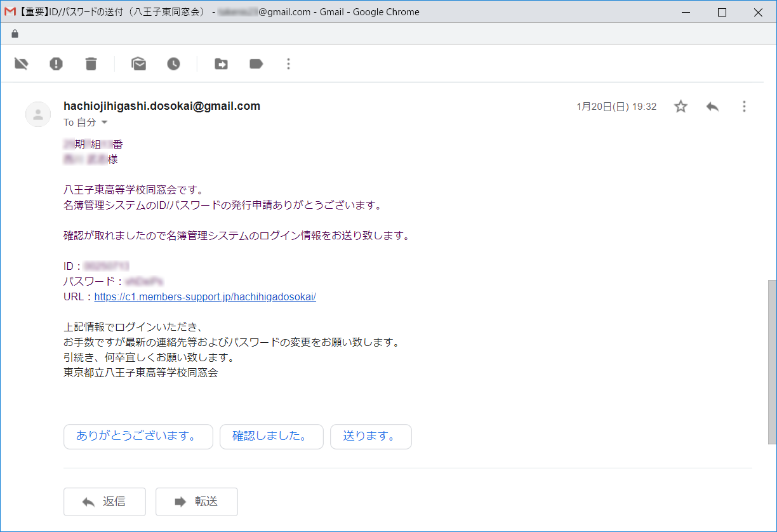This screenshot has height=532, width=777.
Task: Click the line 引続き、何卒宜しくお願い致します。
Action: point(149,357)
